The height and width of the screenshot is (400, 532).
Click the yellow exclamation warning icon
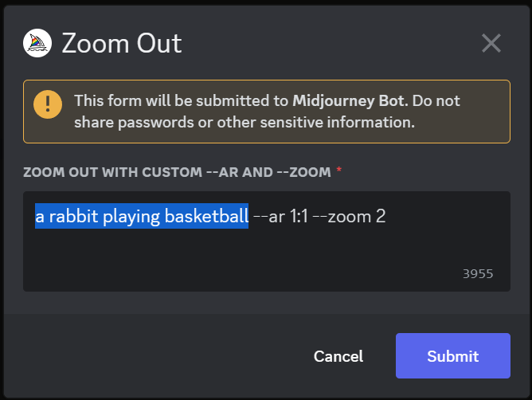click(x=48, y=104)
